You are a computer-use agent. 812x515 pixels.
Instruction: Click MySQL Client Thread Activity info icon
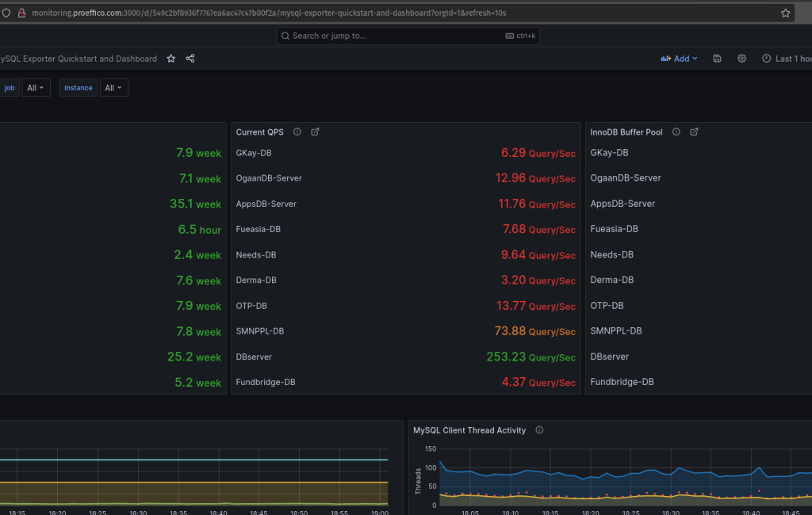pos(539,430)
